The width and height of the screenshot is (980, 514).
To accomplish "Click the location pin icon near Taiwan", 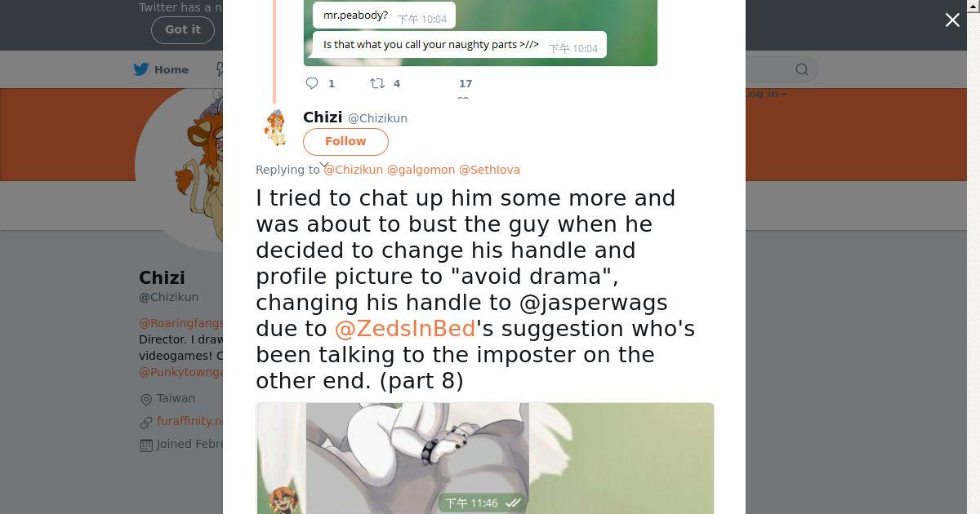I will click(146, 399).
